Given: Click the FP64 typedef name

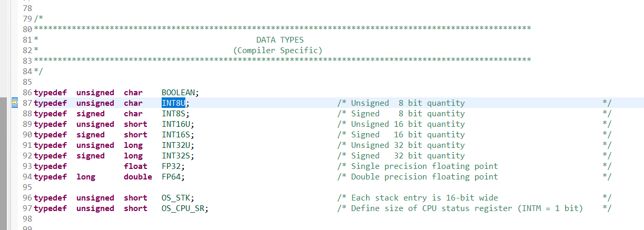Looking at the screenshot, I should pos(171,177).
